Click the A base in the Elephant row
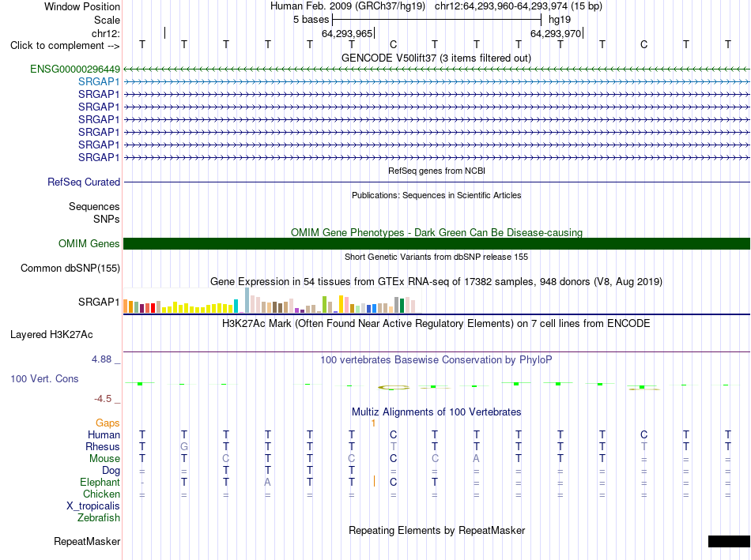 point(268,482)
